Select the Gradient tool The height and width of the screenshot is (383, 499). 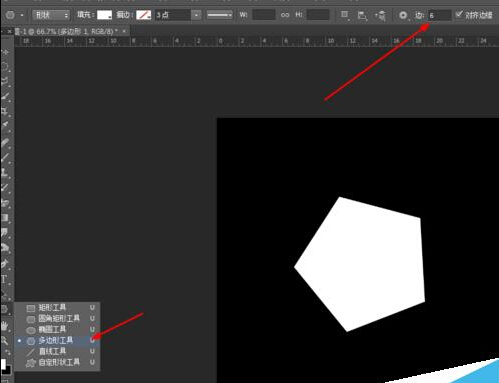(x=5, y=218)
